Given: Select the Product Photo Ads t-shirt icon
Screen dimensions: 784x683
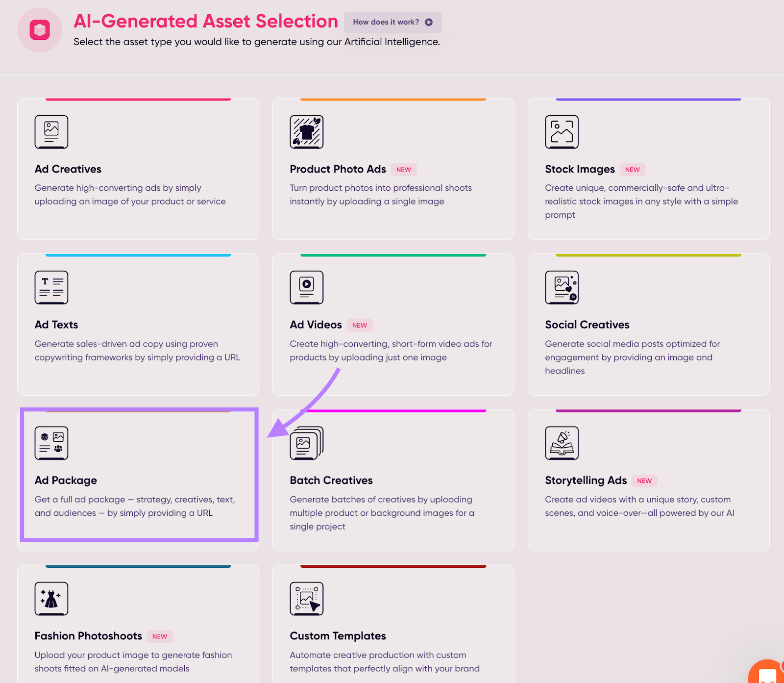Looking at the screenshot, I should (307, 131).
